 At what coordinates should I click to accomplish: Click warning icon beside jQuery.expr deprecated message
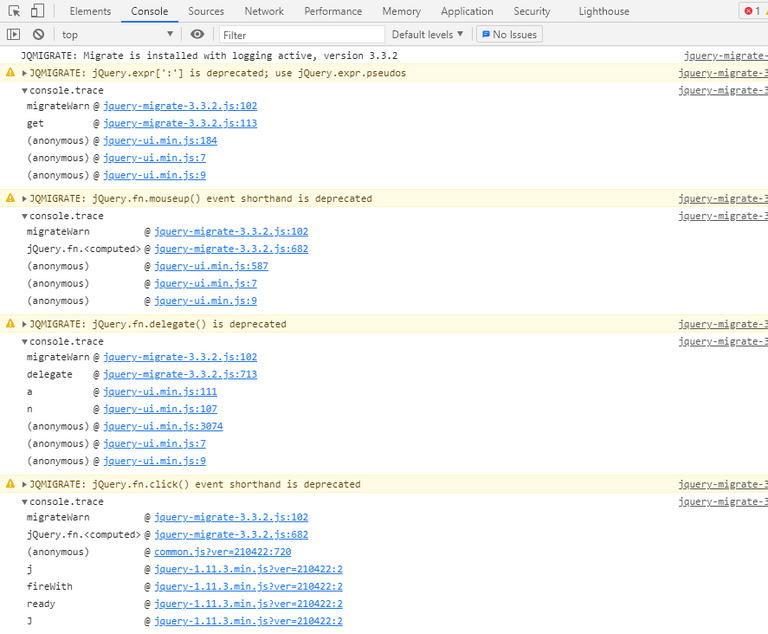(x=10, y=73)
